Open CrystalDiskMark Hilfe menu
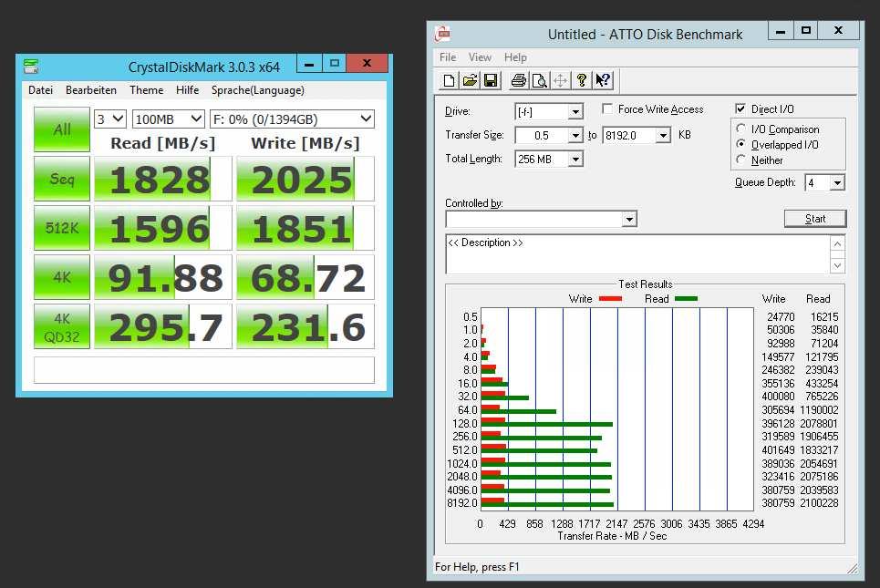This screenshot has width=880, height=588. [x=188, y=89]
